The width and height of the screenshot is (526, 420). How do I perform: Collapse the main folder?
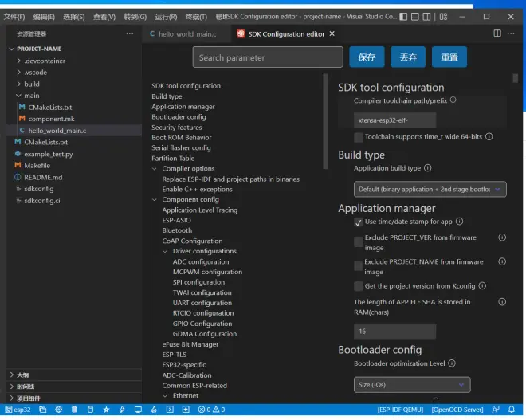click(32, 96)
